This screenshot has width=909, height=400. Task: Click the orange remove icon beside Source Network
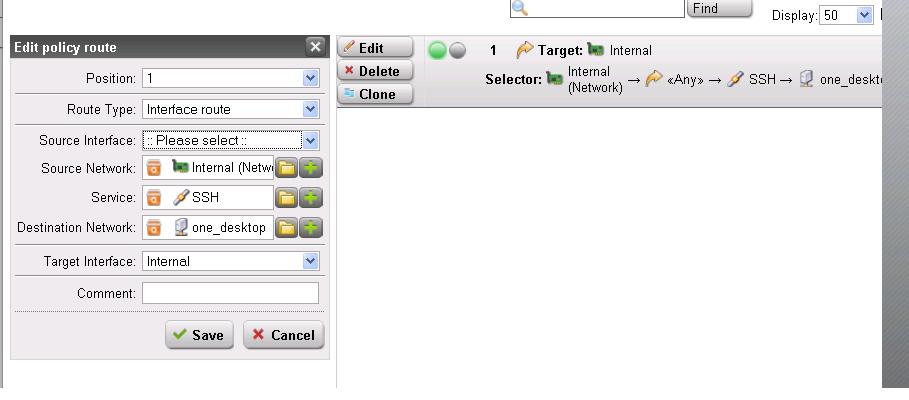click(x=154, y=168)
